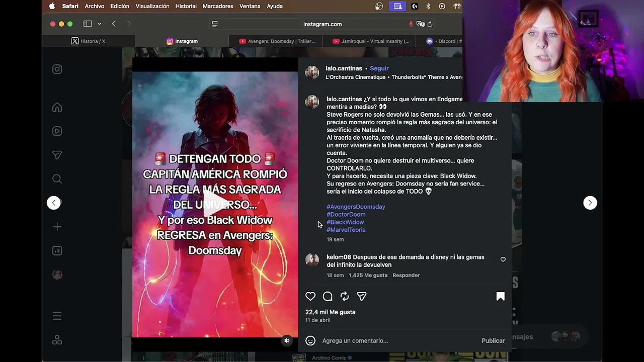Click Responder under kelom08's comment
Viewport: 644px width, 362px height.
[x=406, y=275]
